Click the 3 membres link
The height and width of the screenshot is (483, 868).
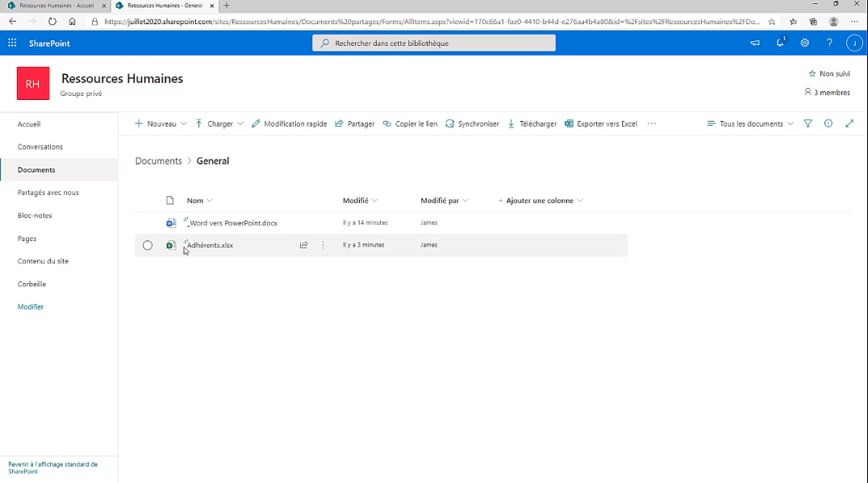827,93
